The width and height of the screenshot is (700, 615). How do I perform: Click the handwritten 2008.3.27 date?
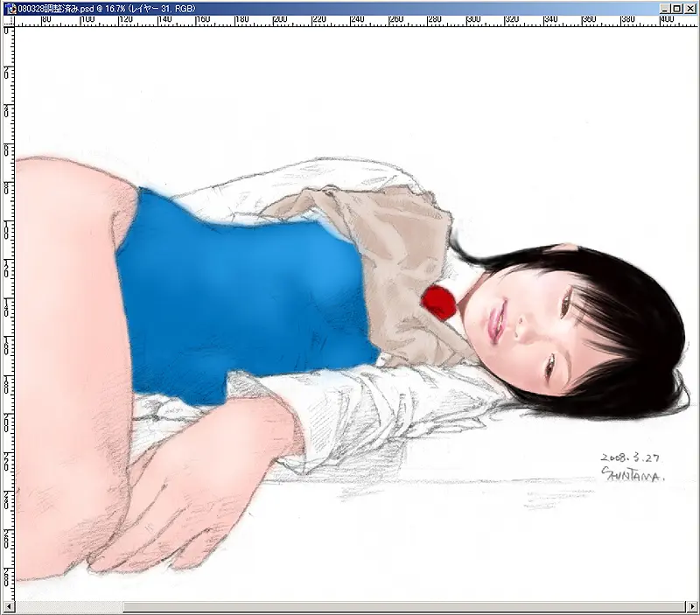pos(630,457)
